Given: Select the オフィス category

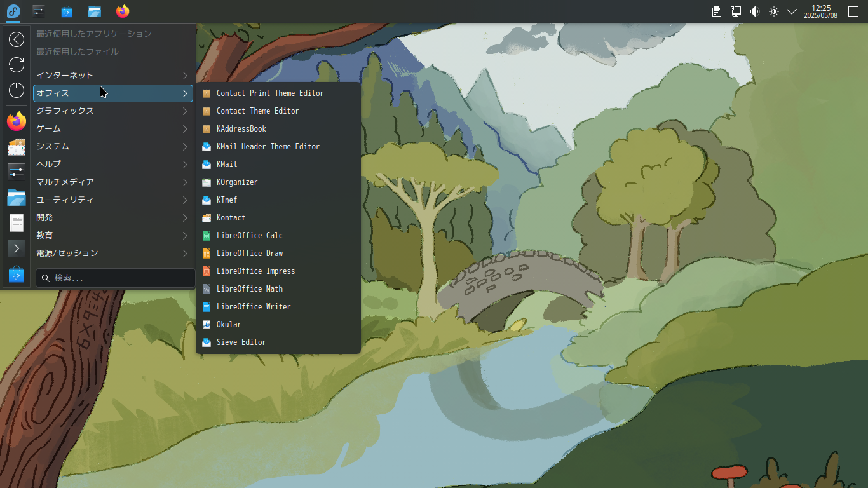Looking at the screenshot, I should 113,93.
